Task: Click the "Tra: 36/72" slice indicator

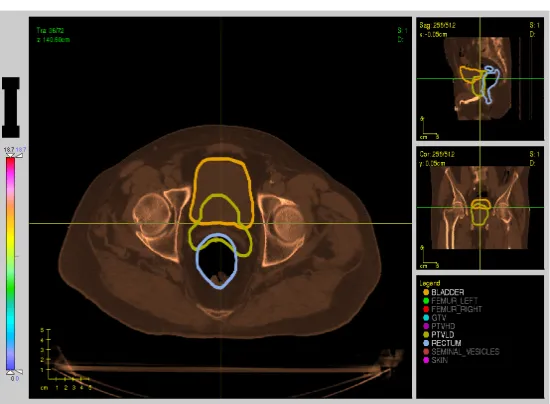Action: 50,31
